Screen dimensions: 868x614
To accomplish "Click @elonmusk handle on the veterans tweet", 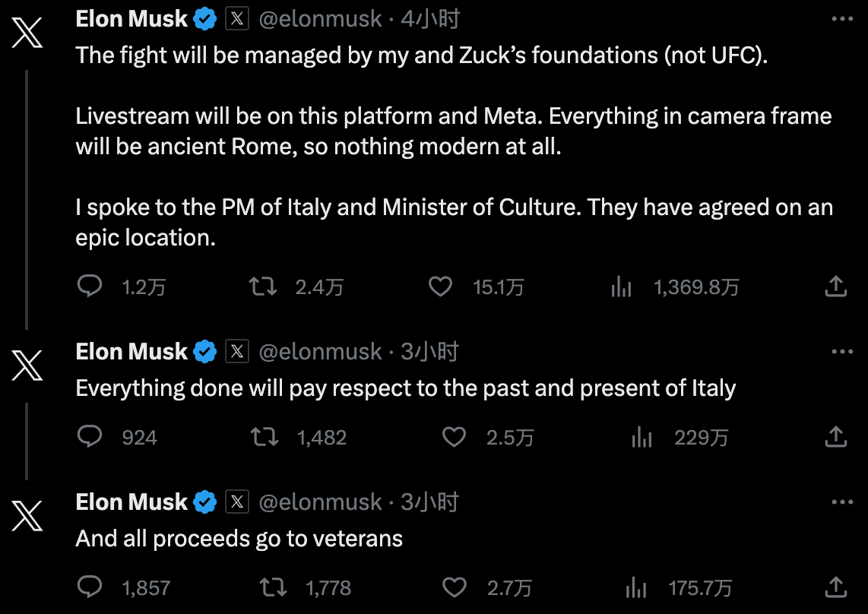I will (x=320, y=502).
